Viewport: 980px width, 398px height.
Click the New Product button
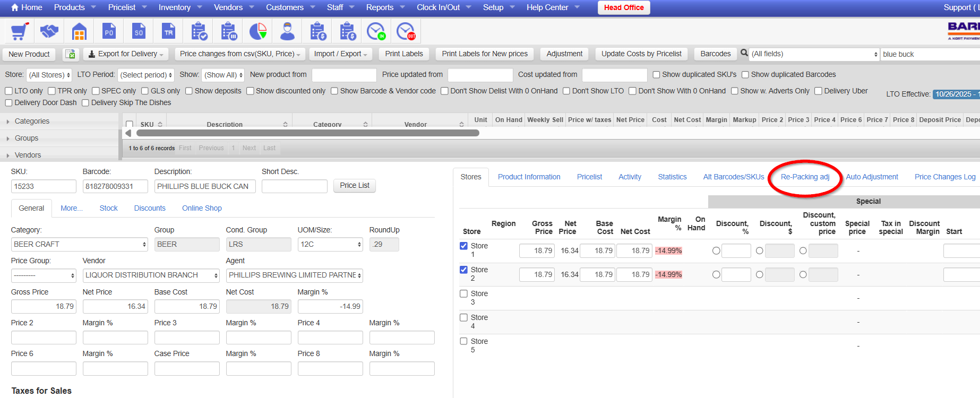[x=29, y=54]
